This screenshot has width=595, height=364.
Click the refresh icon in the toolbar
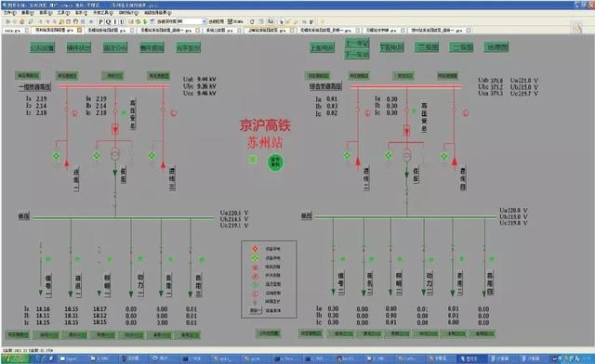pos(252,21)
